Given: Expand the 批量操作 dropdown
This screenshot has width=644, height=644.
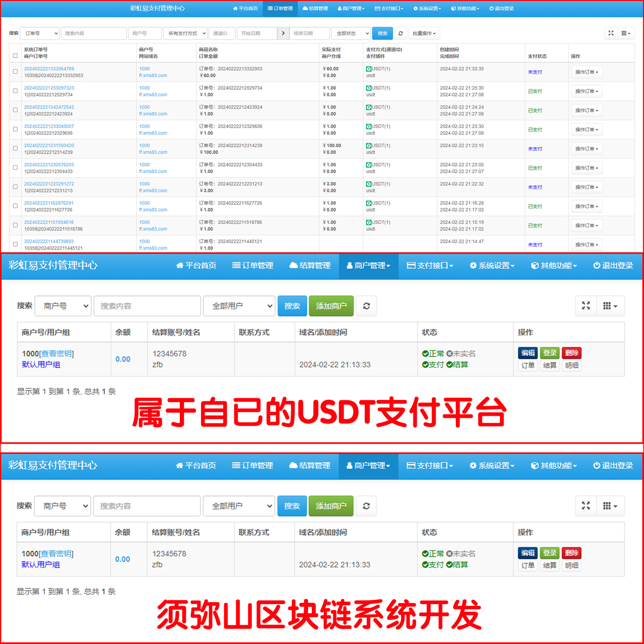Looking at the screenshot, I should (x=424, y=33).
